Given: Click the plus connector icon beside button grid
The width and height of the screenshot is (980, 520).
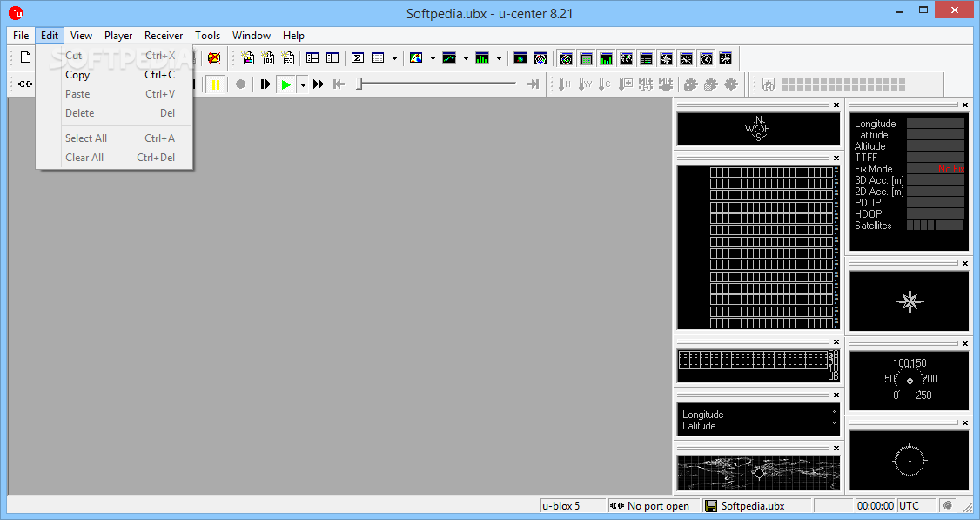Looking at the screenshot, I should tap(769, 84).
